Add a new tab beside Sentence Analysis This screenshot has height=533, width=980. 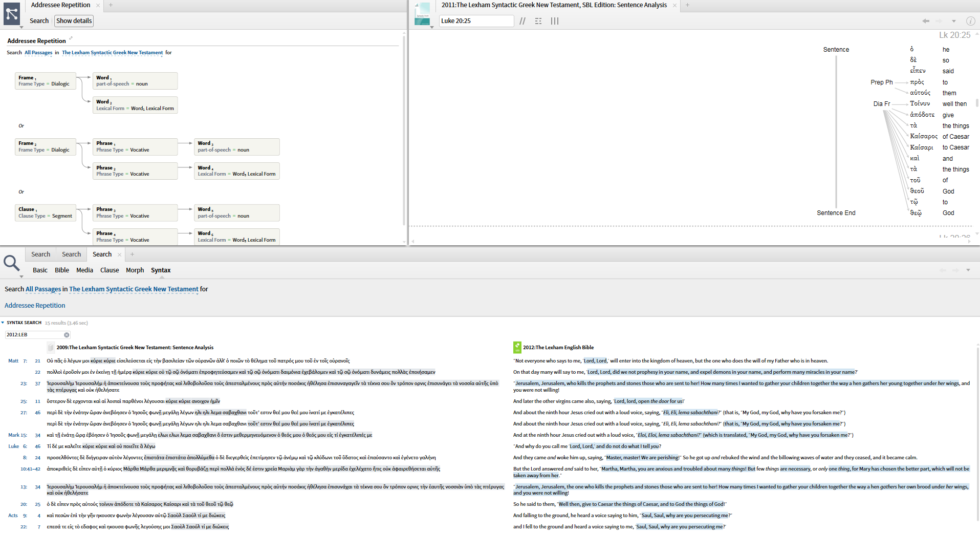click(x=687, y=5)
